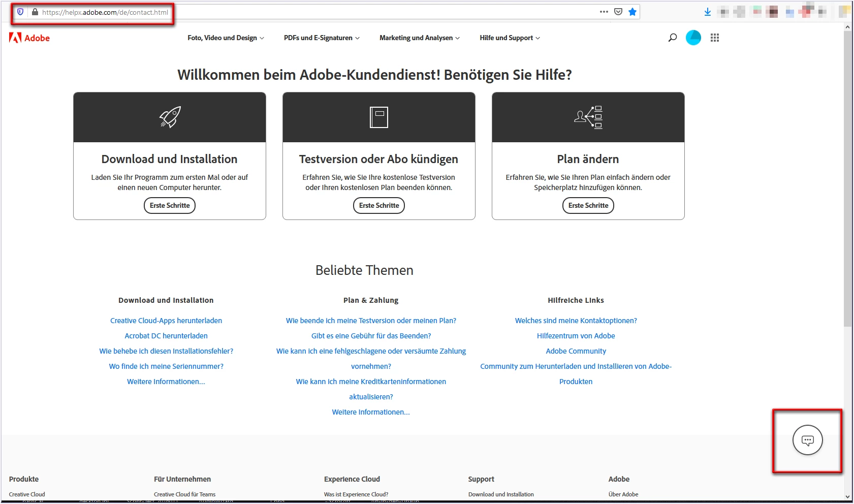
Task: Click Erste Schritte under Download und Installation
Action: coord(170,205)
